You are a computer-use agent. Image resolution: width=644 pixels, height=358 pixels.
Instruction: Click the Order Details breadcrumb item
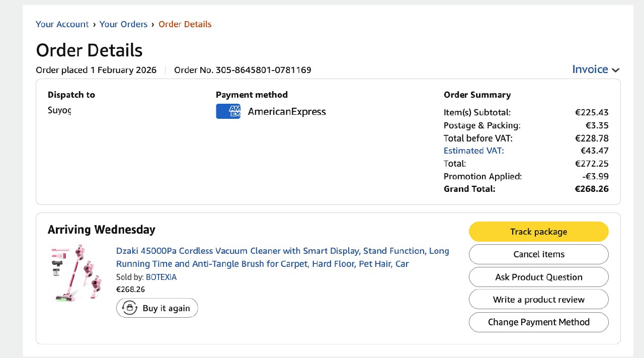tap(185, 24)
